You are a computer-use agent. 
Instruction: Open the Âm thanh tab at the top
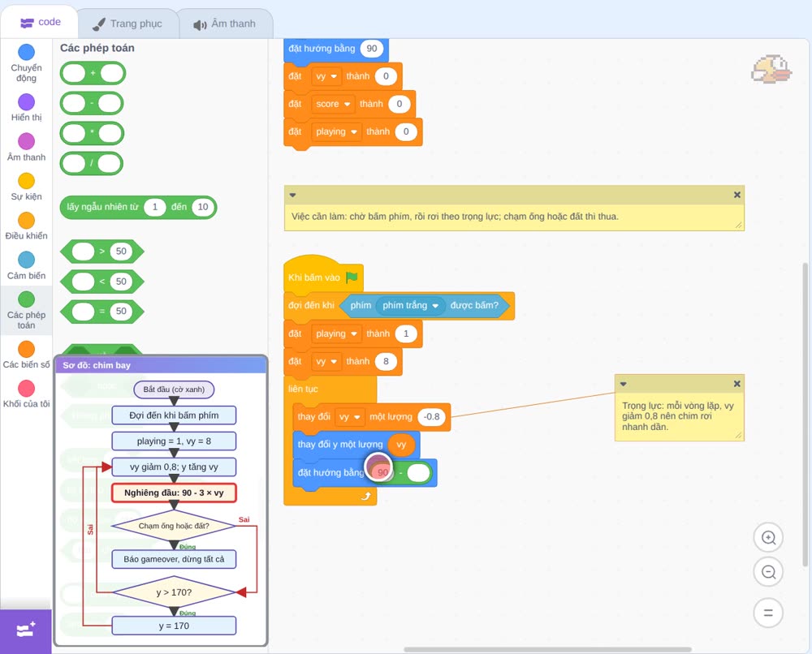(225, 24)
